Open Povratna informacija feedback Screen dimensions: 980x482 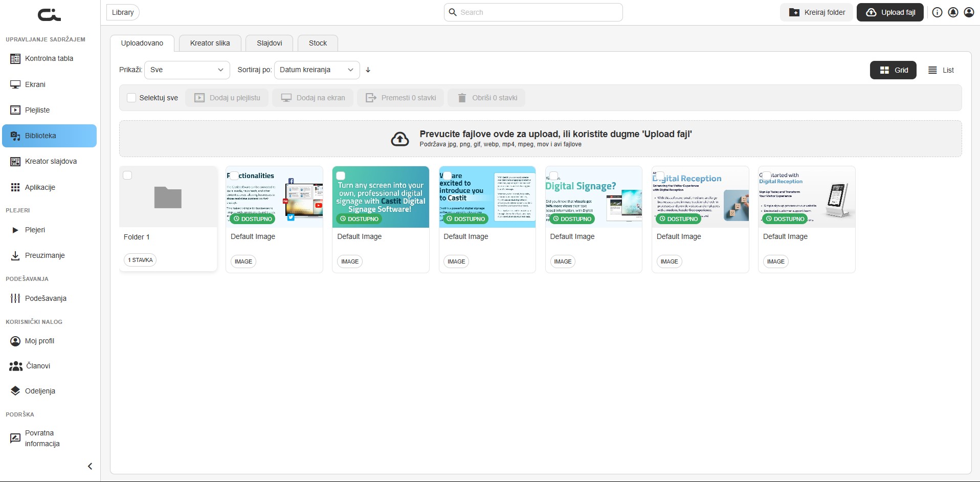coord(49,439)
